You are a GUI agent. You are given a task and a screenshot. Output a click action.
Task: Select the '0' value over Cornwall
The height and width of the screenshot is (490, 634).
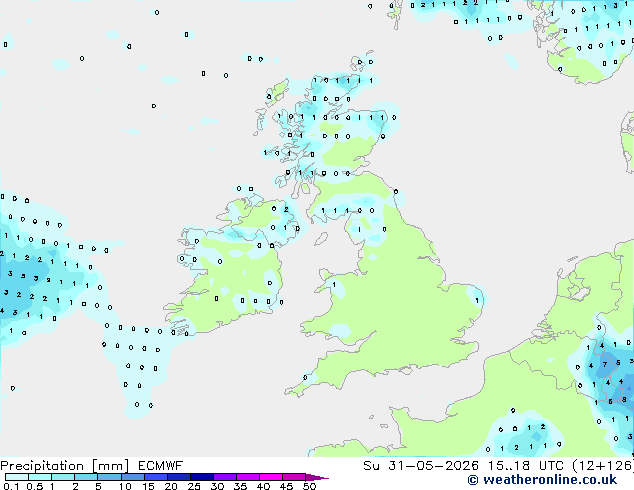coord(305,378)
